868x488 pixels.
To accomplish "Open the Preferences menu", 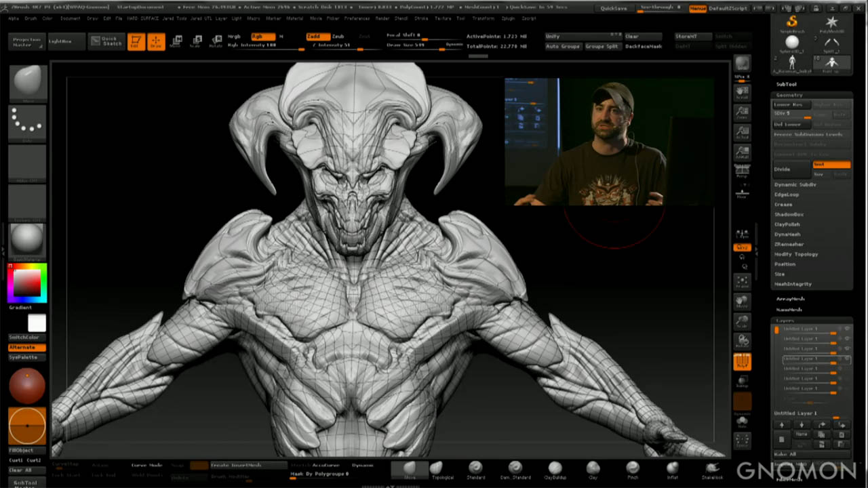I will (357, 18).
